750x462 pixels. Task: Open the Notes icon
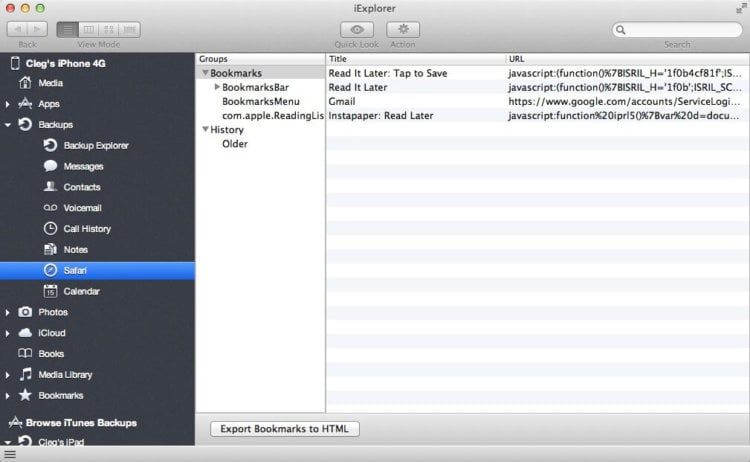click(x=50, y=249)
